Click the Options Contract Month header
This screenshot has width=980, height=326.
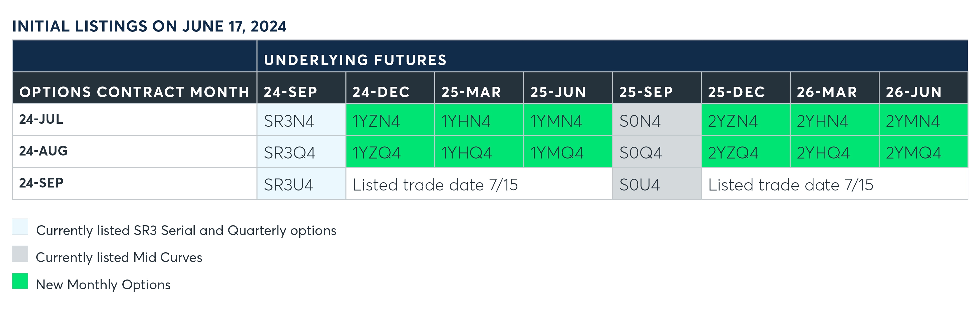(x=134, y=91)
